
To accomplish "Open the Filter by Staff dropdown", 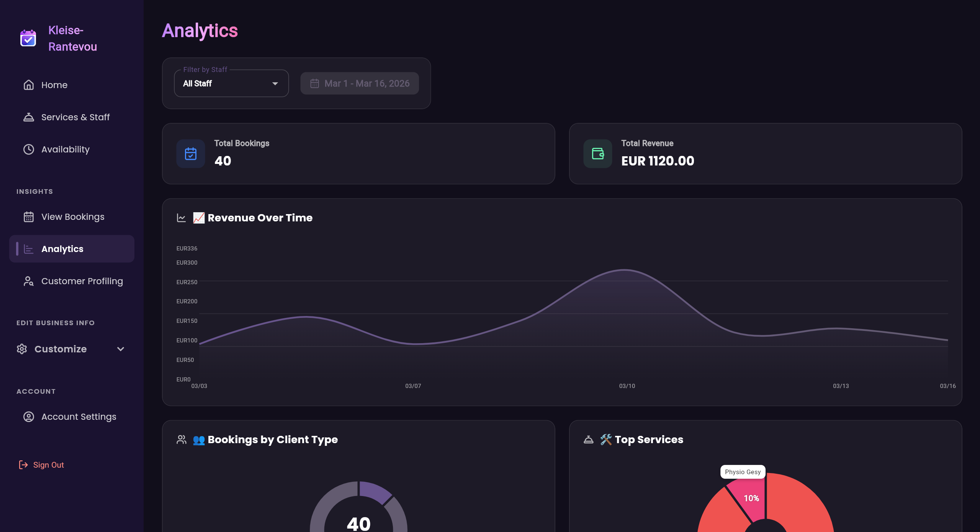I will tap(231, 83).
